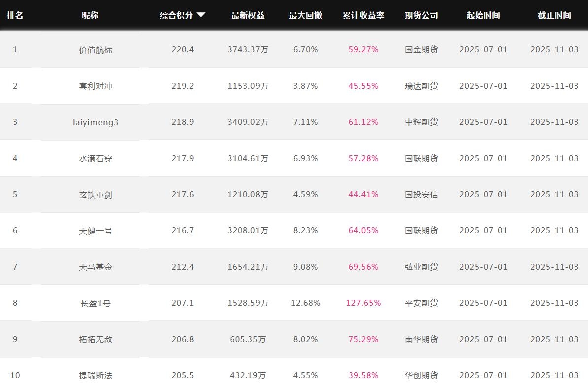Click the sort arrow beside 综合积分
Viewport: 588px width, 390px height.
pos(201,15)
